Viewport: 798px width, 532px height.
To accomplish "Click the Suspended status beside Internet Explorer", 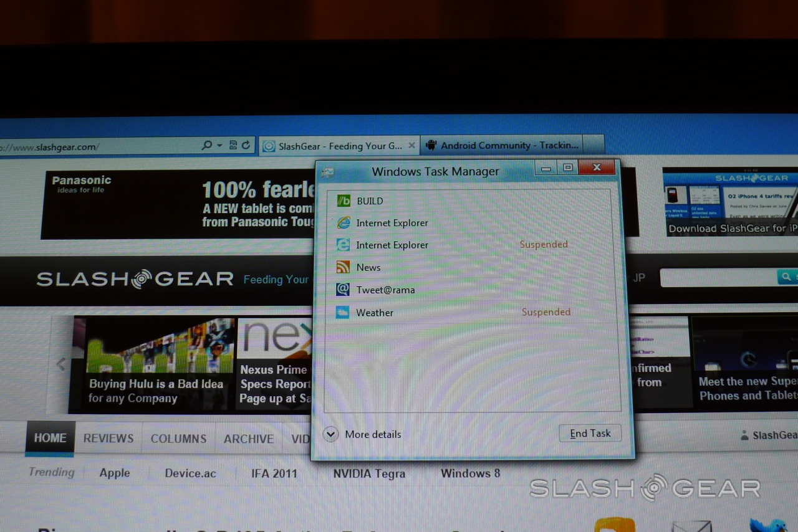I will [x=544, y=244].
